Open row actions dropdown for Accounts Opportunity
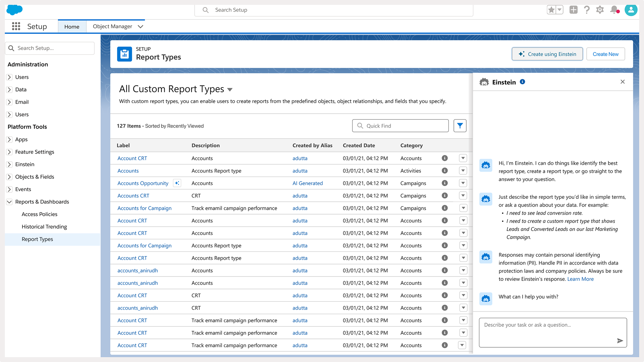This screenshot has width=644, height=362. (463, 183)
